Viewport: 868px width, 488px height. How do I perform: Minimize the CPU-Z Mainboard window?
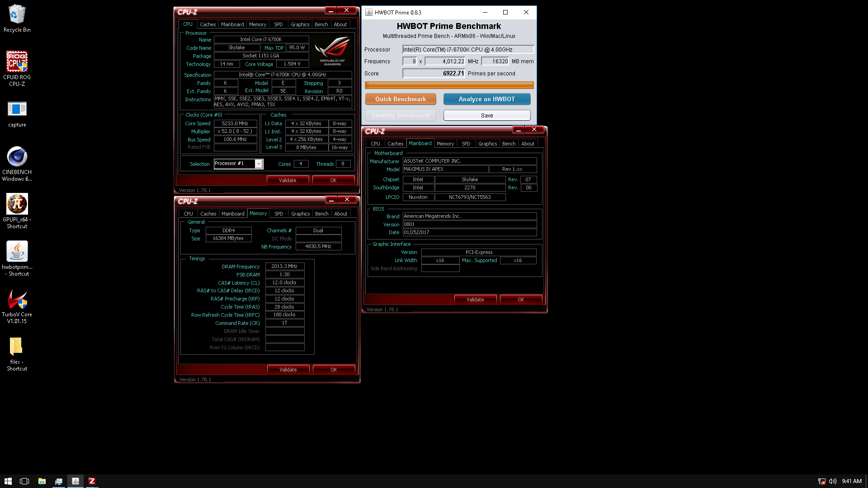pos(519,129)
